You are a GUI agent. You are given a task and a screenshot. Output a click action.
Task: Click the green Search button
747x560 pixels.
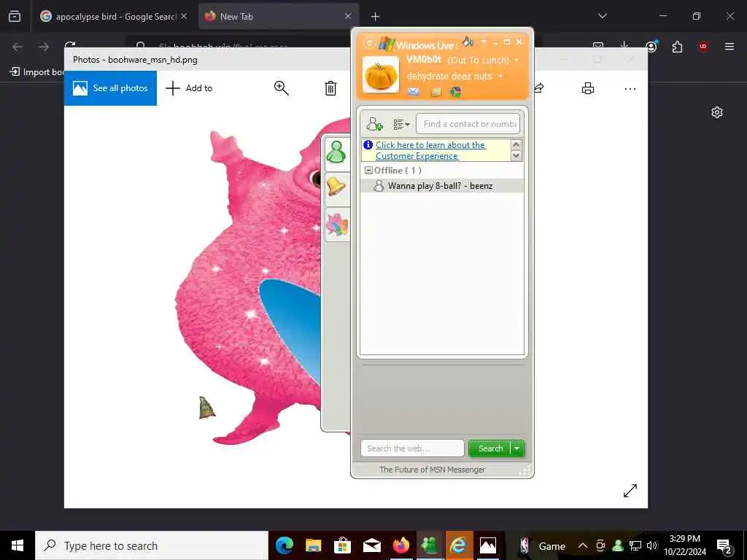click(489, 448)
